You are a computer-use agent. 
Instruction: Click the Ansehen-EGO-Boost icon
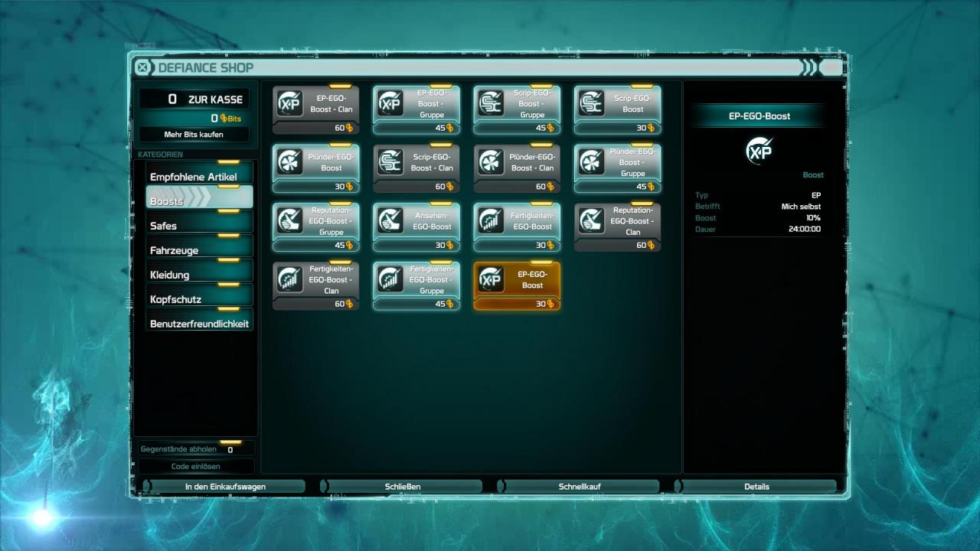click(x=390, y=221)
